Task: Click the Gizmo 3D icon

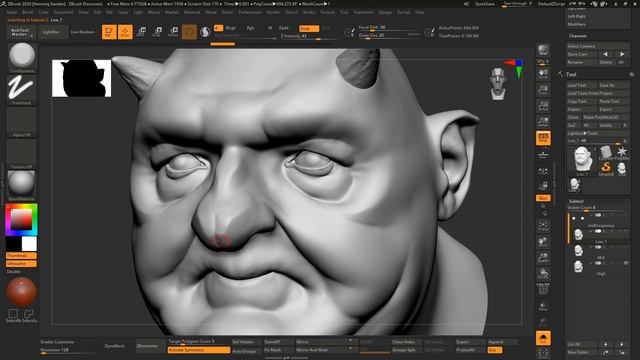Action: (189, 32)
